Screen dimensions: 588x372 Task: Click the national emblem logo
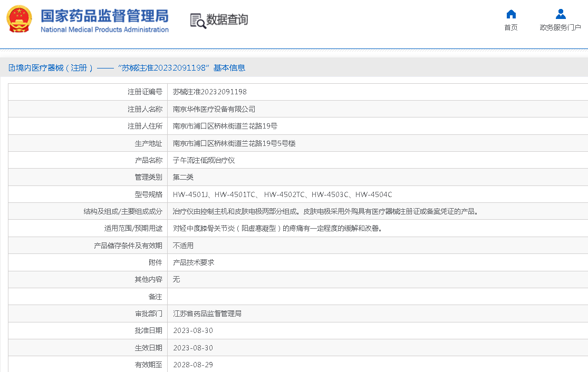click(20, 19)
